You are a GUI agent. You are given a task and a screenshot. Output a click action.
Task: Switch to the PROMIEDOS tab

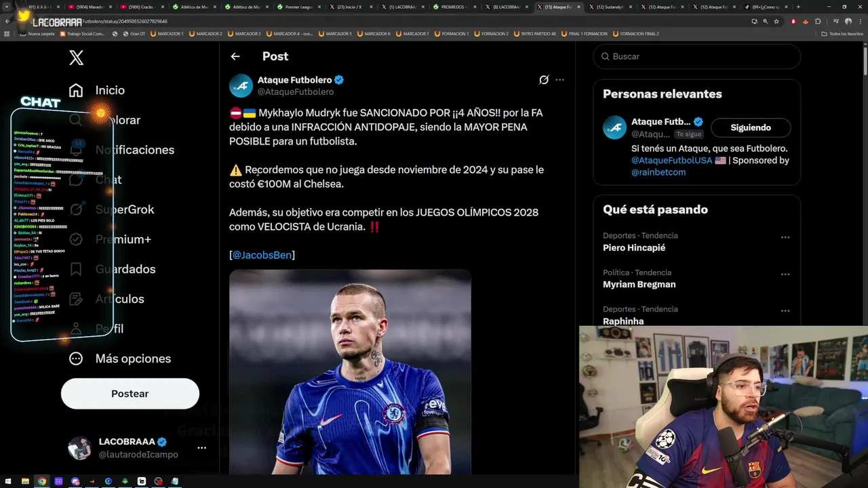point(454,7)
